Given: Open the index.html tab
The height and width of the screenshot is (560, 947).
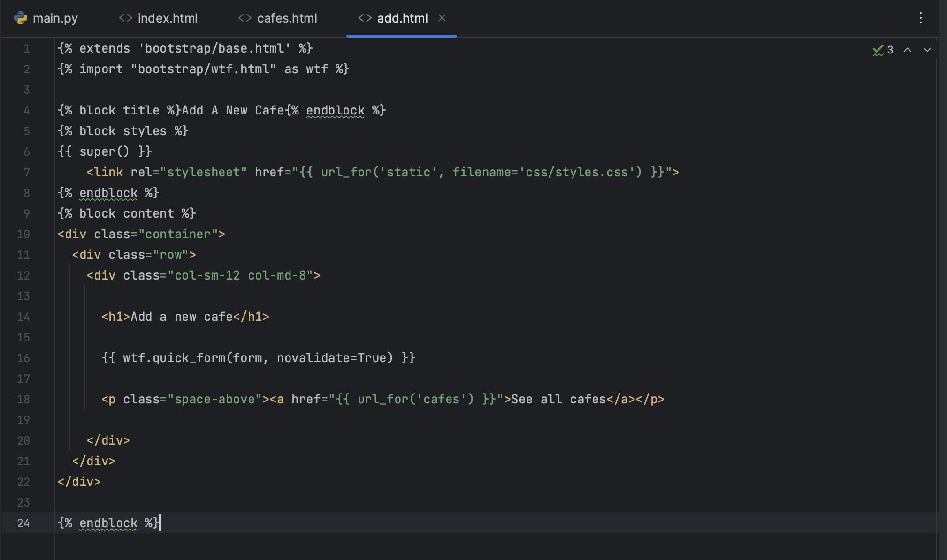Looking at the screenshot, I should click(x=158, y=18).
